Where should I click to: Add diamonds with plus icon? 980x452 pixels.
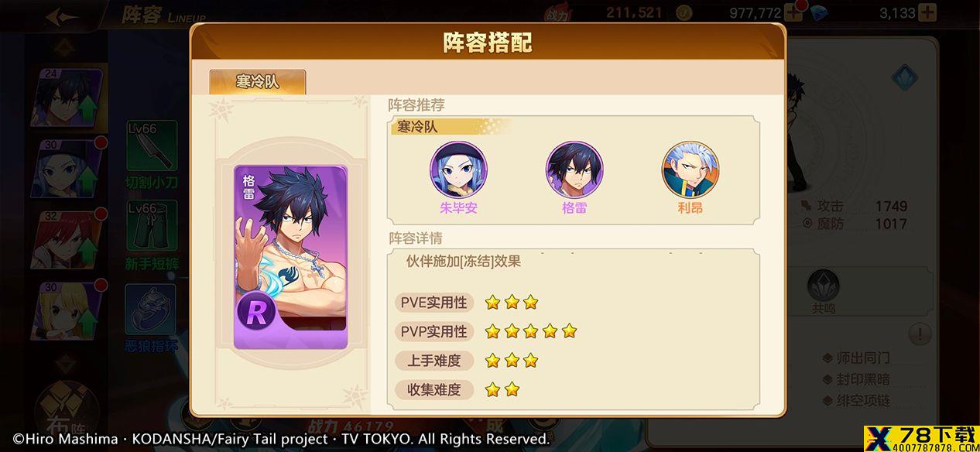(x=927, y=12)
